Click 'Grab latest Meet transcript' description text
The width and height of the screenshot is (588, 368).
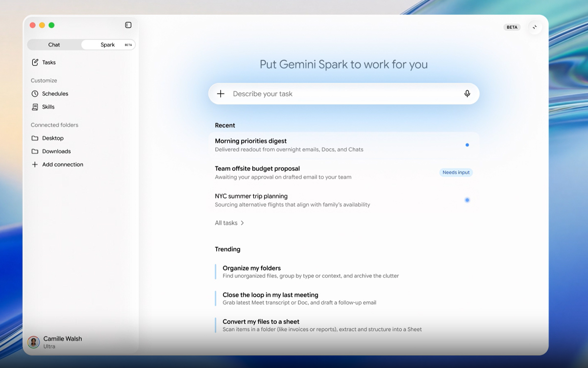[x=299, y=303]
